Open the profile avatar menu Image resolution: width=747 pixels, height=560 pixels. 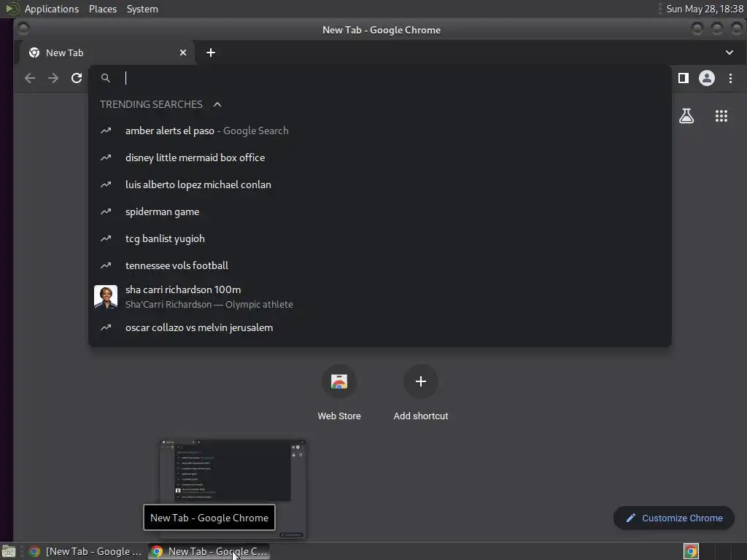[706, 78]
